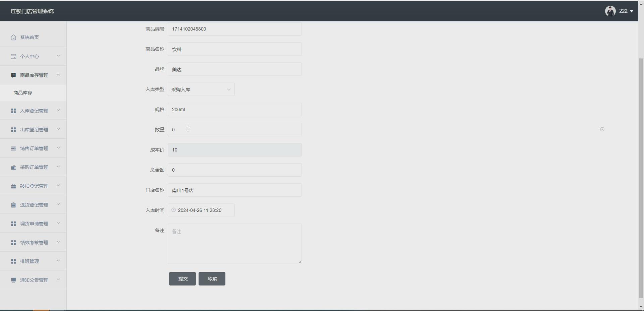
Task: Expand the 出库登记管理 chevron
Action: [x=58, y=129]
